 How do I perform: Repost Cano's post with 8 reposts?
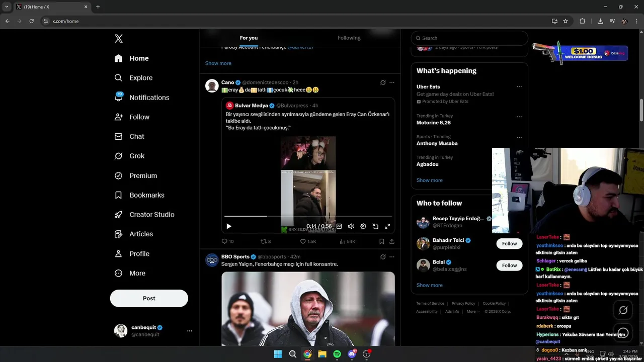(266, 241)
